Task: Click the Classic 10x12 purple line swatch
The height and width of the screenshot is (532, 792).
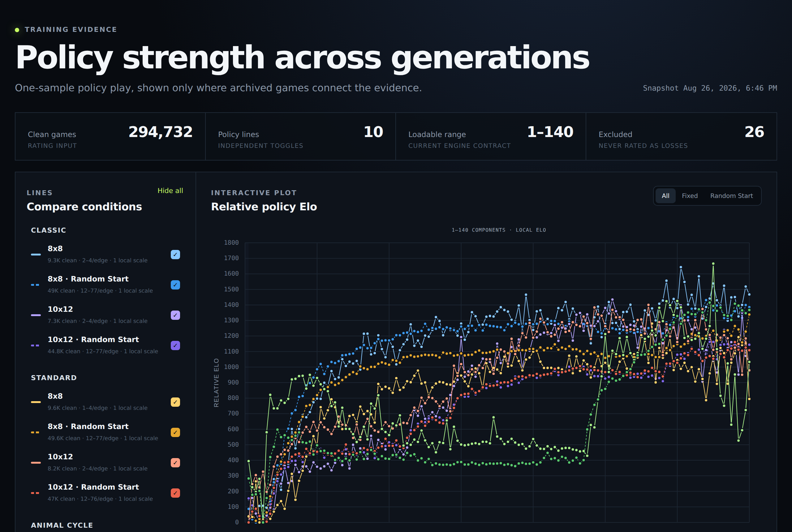Action: [x=36, y=315]
